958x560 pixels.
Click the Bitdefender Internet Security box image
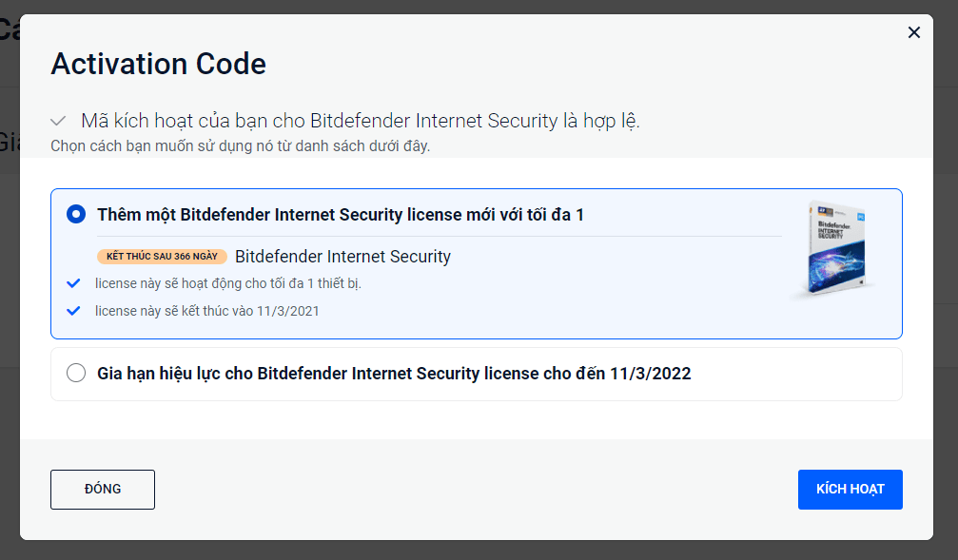coord(835,250)
